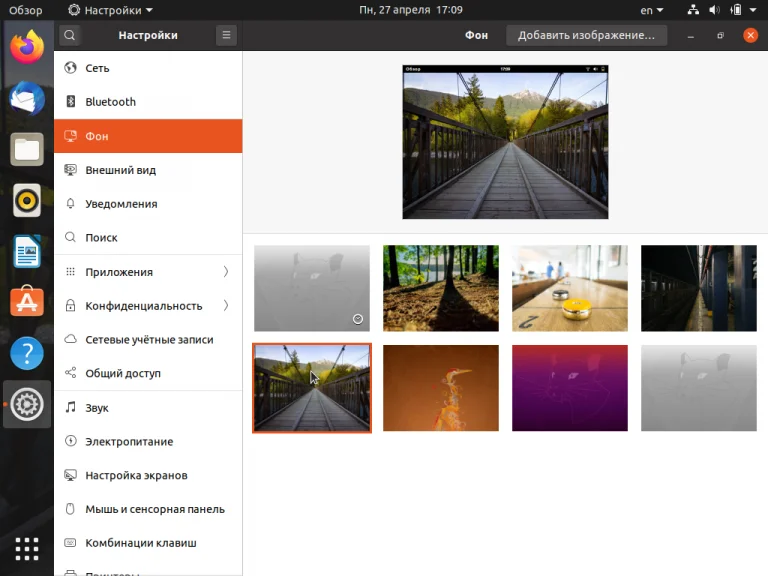Open Help from the dock question mark

coord(27,353)
